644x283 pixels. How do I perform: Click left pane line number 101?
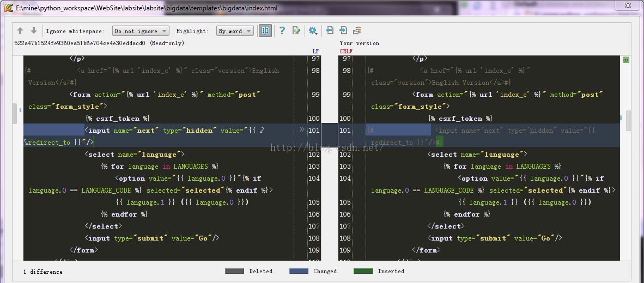pyautogui.click(x=314, y=131)
